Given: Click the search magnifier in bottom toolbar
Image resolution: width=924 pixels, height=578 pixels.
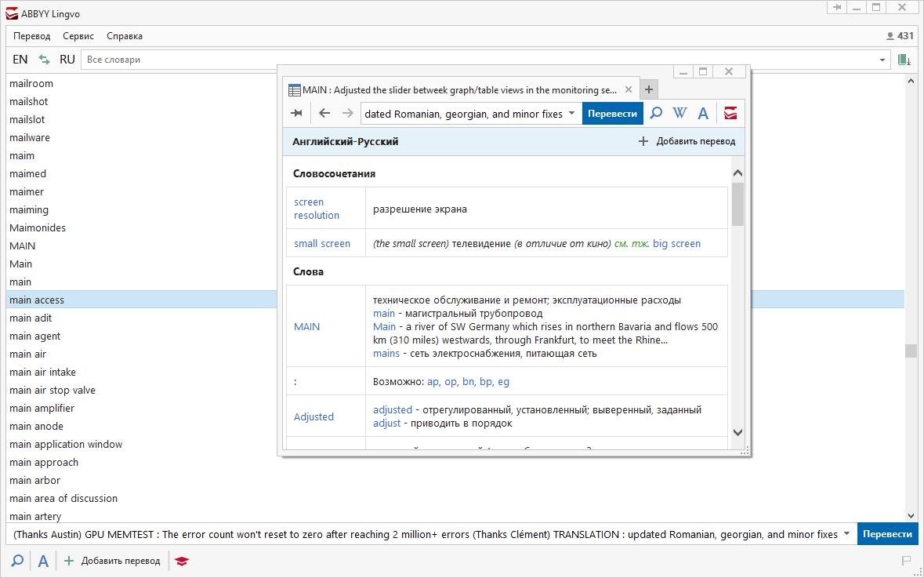Looking at the screenshot, I should (x=17, y=561).
